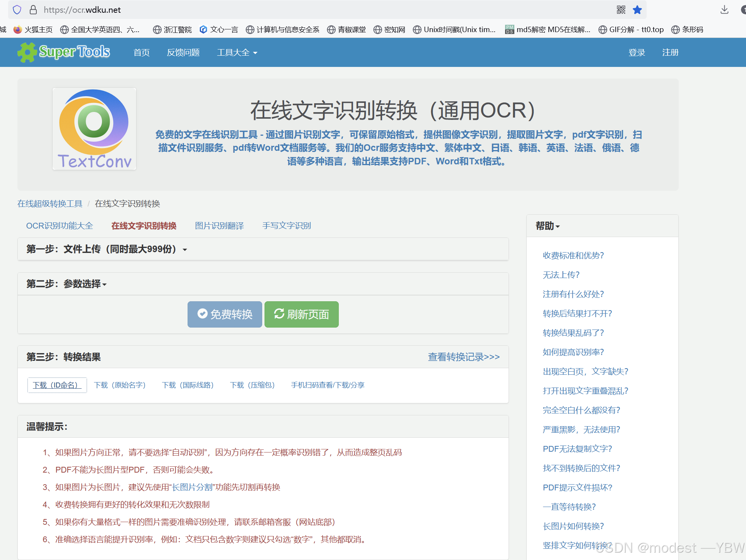This screenshot has height=560, width=746.
Task: Click tip text starting 4、收费转换拥有更好的转化效果
Action: click(126, 505)
